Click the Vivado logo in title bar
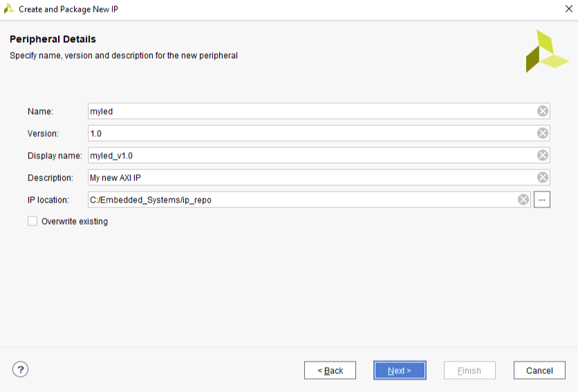The height and width of the screenshot is (392, 578). click(9, 9)
